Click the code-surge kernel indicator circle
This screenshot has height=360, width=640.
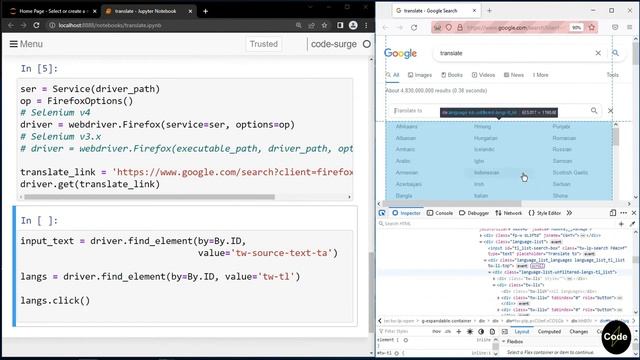pos(367,44)
